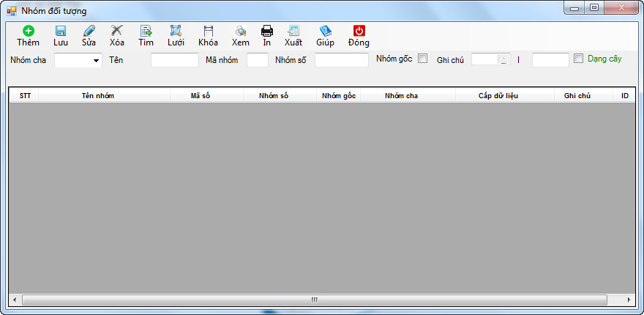Click the Nhóm cha column header

408,96
